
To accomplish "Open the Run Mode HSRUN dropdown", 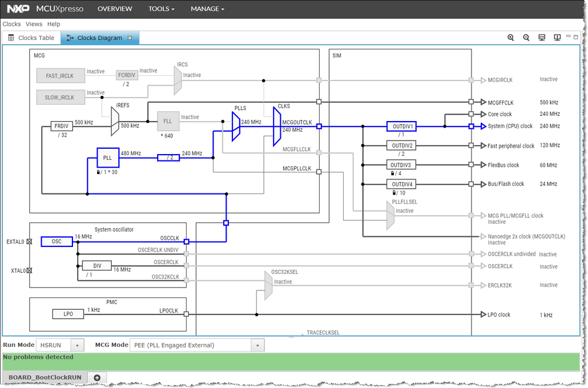I will click(x=77, y=345).
